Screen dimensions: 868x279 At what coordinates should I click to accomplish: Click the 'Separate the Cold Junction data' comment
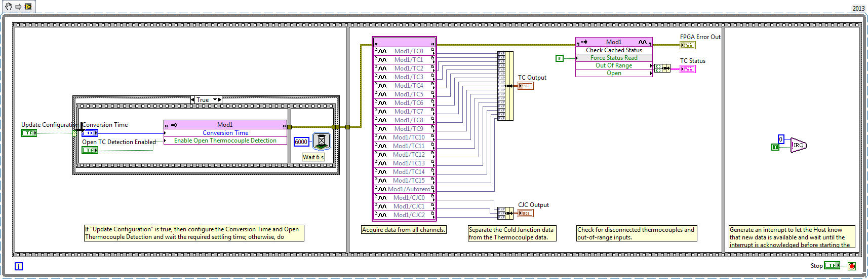tap(512, 233)
